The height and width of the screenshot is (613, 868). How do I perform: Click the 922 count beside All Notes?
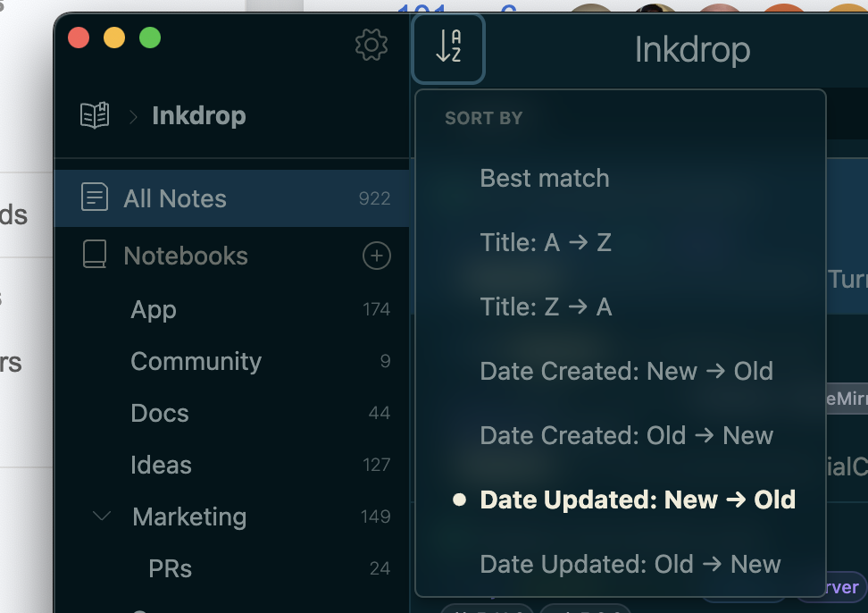click(x=375, y=198)
